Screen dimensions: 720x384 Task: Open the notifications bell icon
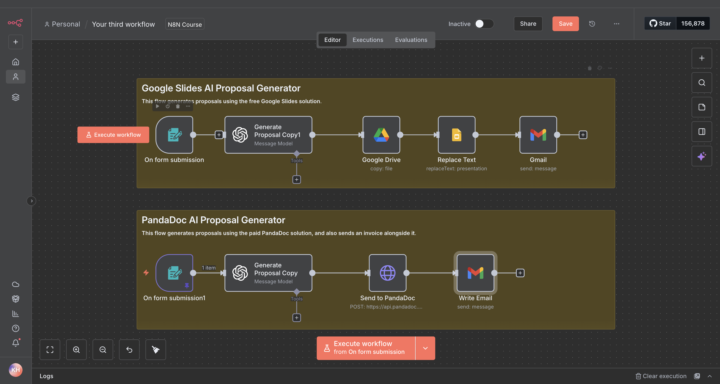(x=16, y=343)
